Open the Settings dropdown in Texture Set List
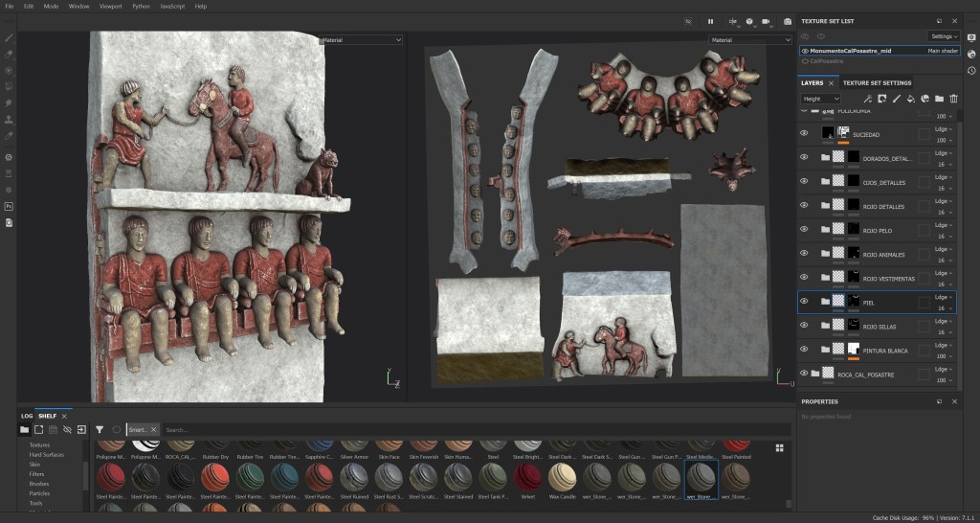The width and height of the screenshot is (980, 523). click(x=943, y=36)
